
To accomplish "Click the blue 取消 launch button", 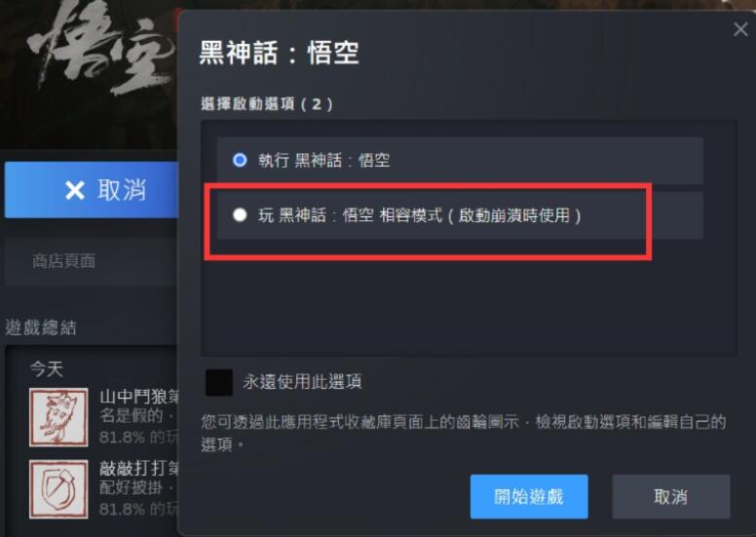I will (92, 190).
